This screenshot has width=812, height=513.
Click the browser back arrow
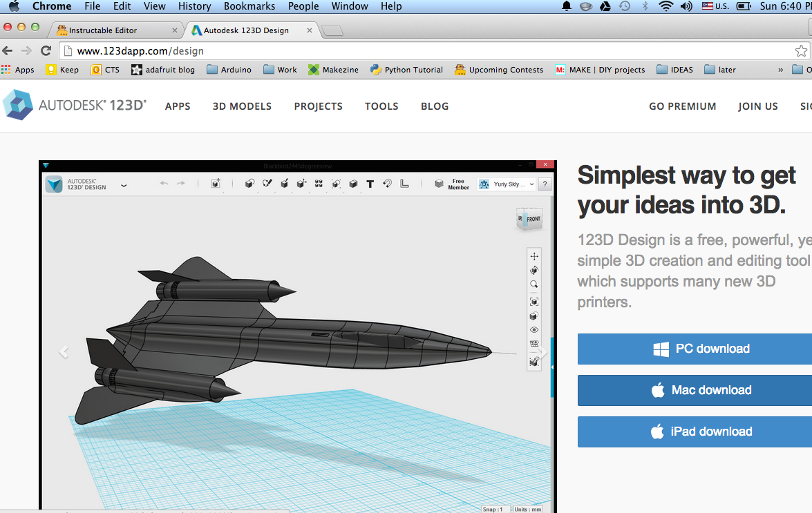click(7, 50)
